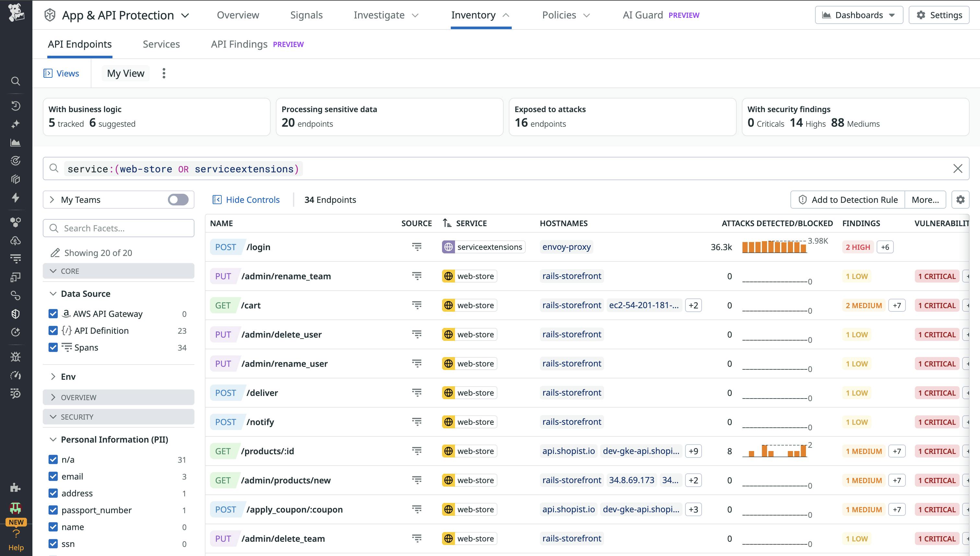980x556 pixels.
Task: Open the table settings gear beside More button
Action: 961,199
